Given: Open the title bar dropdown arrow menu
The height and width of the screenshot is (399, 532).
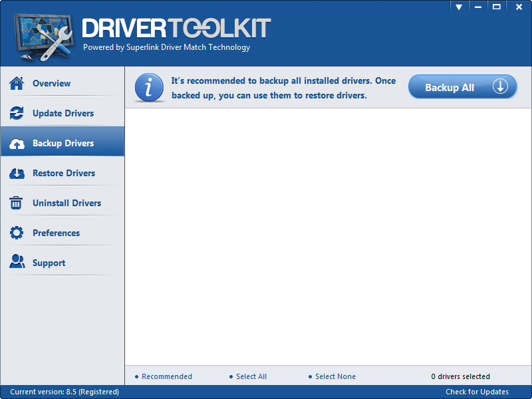Looking at the screenshot, I should (x=459, y=7).
